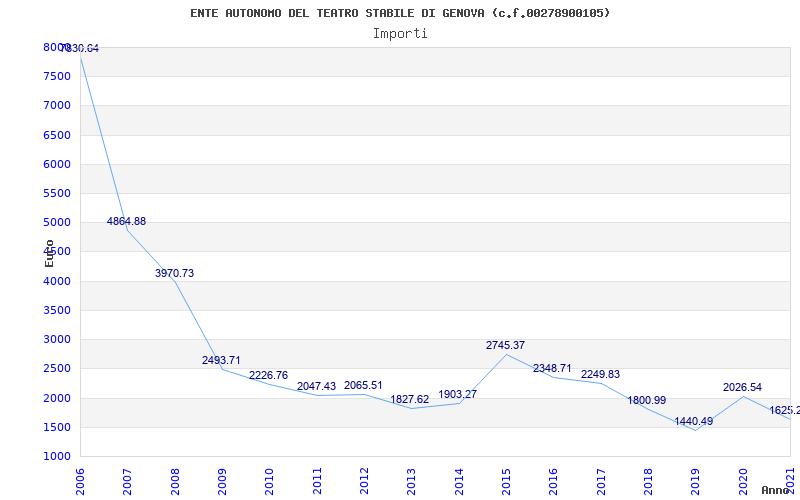Click the chart title ENTE AUTONOMO DEL TEATRO
The width and height of the screenshot is (800, 500).
(x=400, y=13)
